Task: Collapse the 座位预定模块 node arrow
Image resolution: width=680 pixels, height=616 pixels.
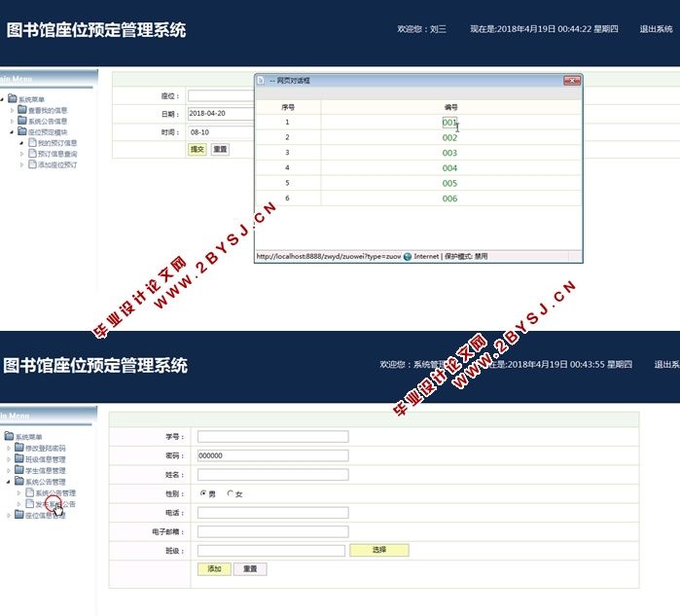Action: [12, 132]
